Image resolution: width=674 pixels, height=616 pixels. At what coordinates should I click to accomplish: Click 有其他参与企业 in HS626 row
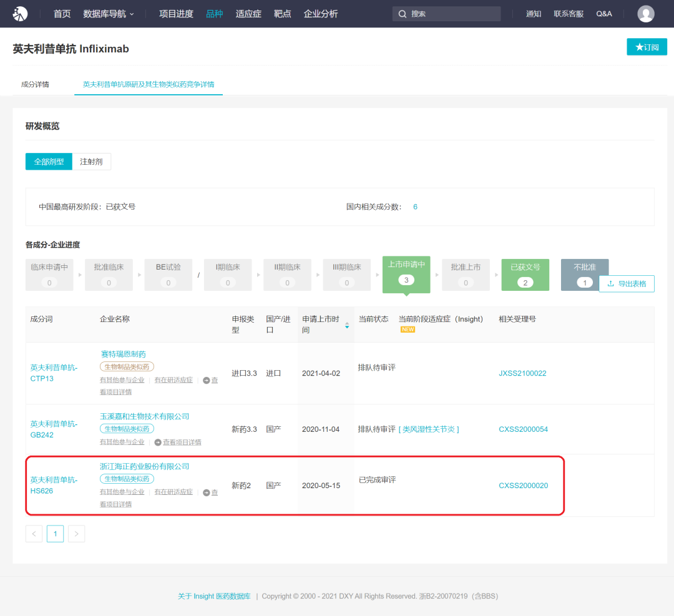[122, 492]
